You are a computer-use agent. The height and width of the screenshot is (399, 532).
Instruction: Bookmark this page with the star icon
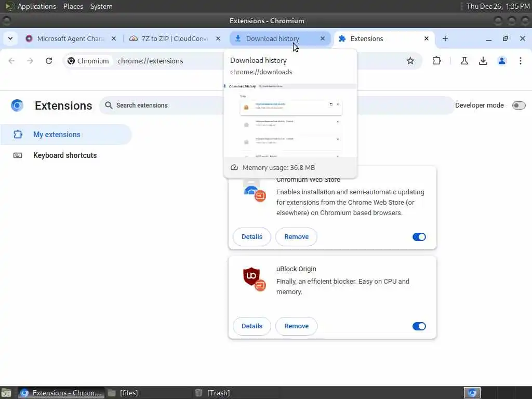410,61
